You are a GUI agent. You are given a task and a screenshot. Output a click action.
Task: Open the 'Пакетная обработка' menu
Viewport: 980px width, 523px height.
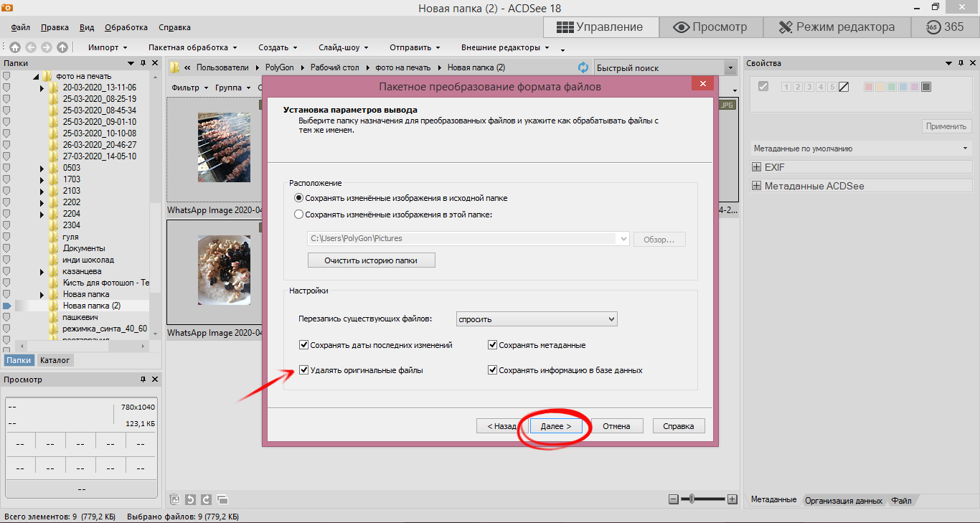(x=192, y=47)
